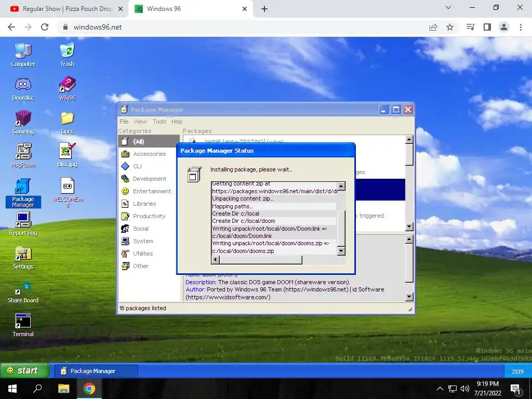Viewport: 532px width, 399px height.
Task: Open a new browser tab
Action: point(264,9)
